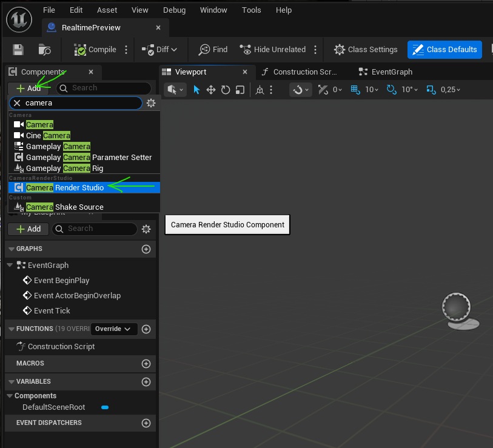The width and height of the screenshot is (493, 448).
Task: Collapse the GRAPHS section
Action: pyautogui.click(x=12, y=249)
